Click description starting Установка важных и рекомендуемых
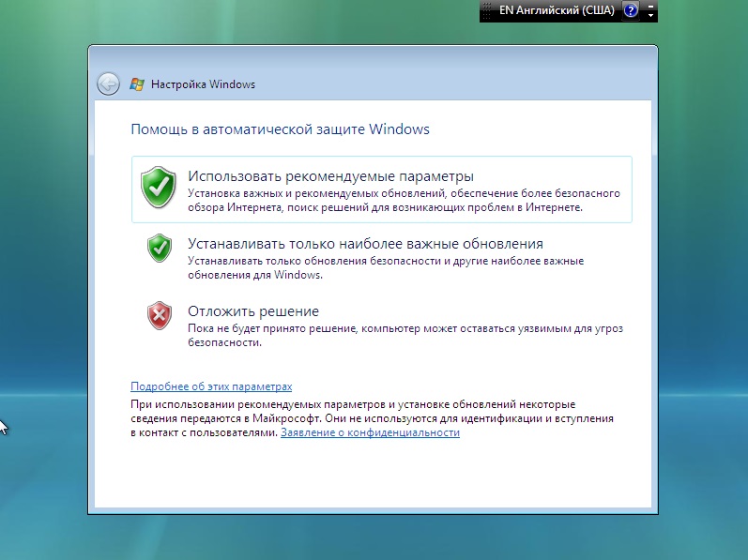 coord(404,200)
